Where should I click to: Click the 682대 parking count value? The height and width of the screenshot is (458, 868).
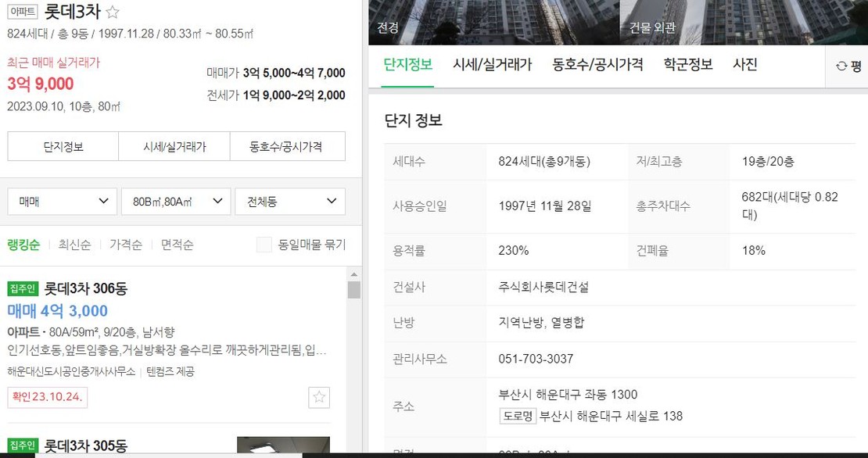(790, 206)
